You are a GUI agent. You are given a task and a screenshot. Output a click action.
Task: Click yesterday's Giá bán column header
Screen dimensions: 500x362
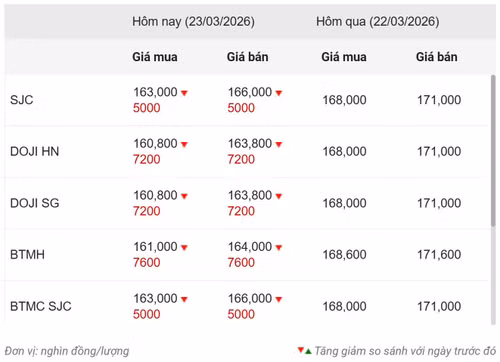[436, 57]
